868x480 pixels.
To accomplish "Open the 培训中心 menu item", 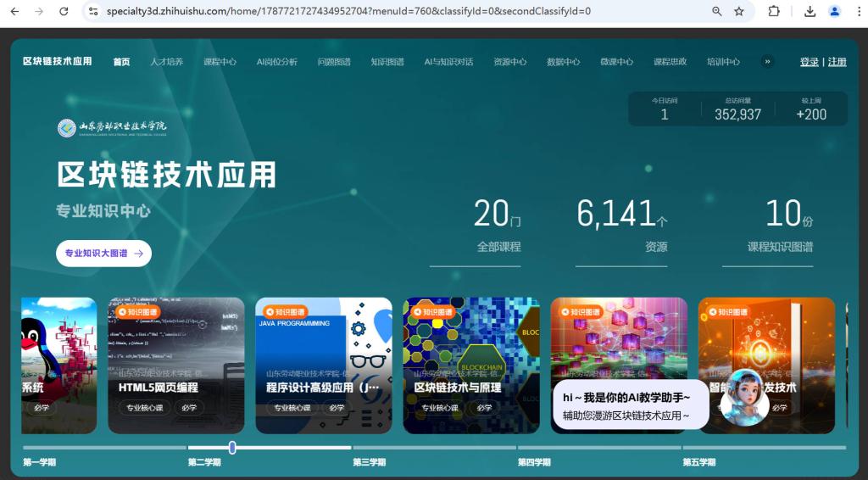I will coord(724,61).
